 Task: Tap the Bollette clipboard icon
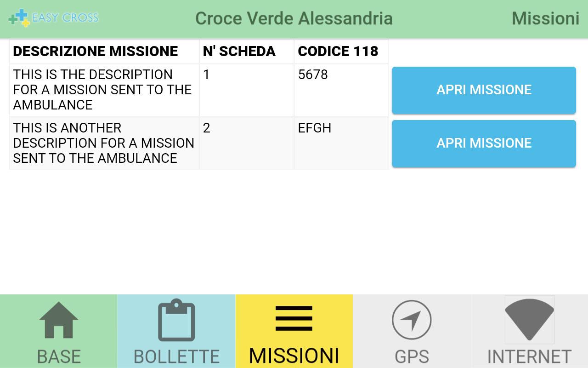[x=176, y=320]
